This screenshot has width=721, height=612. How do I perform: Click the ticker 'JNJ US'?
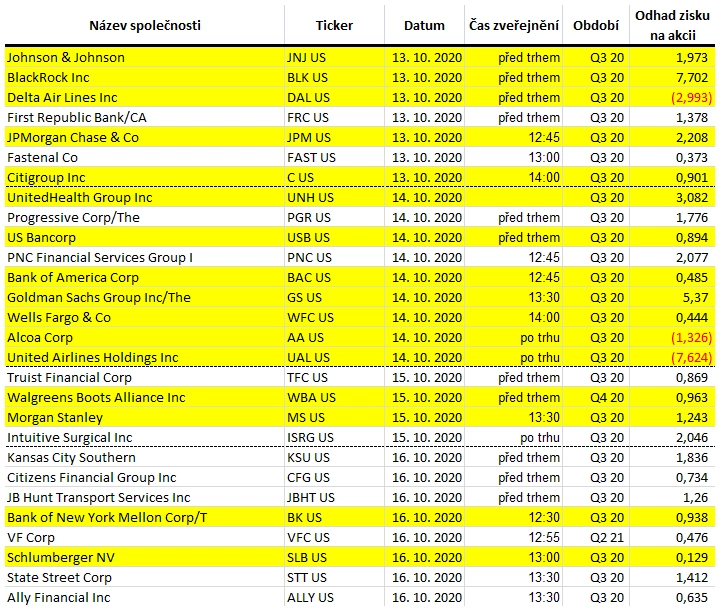pos(306,57)
